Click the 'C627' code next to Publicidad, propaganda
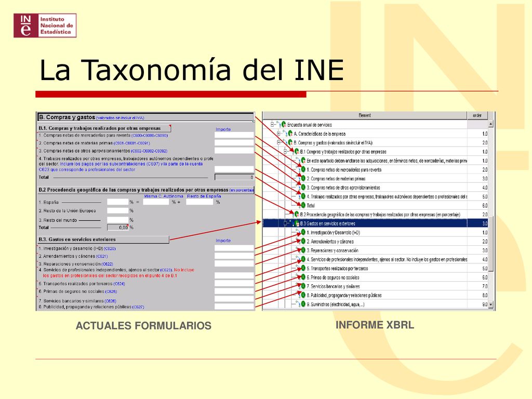Viewport: 532px width, 399px height. 138,307
